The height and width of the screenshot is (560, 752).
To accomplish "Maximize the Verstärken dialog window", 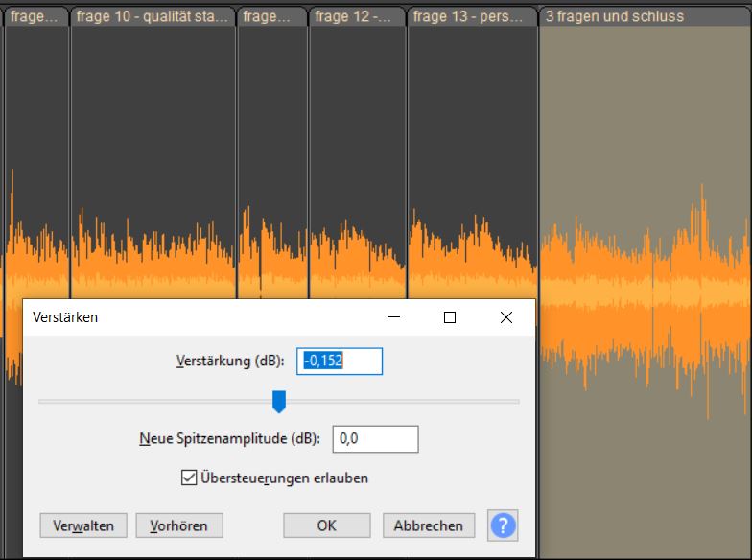I will [449, 317].
